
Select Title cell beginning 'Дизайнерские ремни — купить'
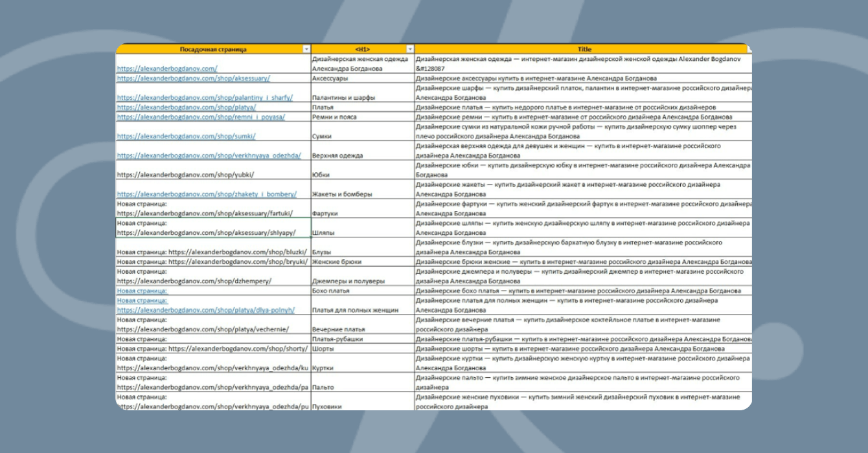(x=584, y=117)
